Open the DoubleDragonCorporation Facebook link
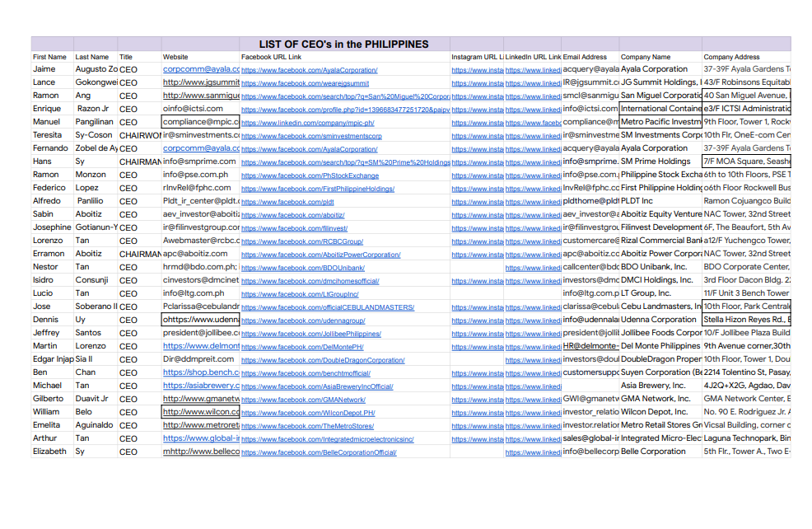The image size is (812, 529). pyautogui.click(x=323, y=360)
